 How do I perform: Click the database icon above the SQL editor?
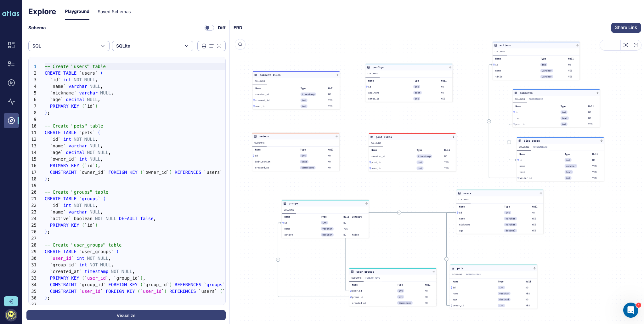coord(204,46)
